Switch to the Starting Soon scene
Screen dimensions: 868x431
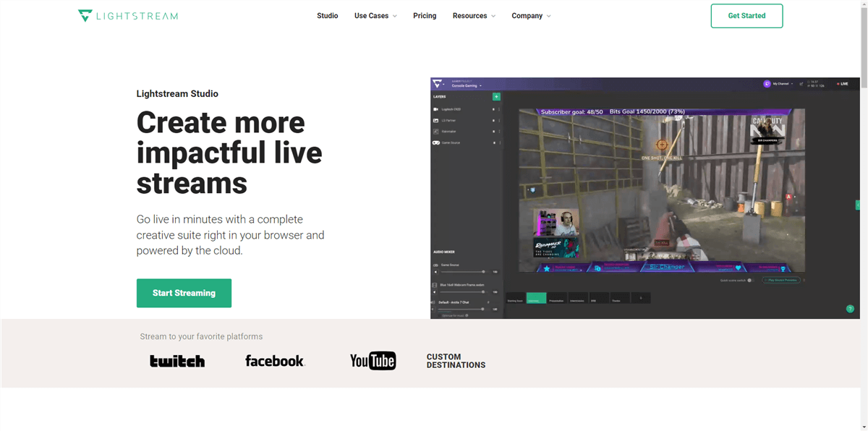[x=515, y=298]
